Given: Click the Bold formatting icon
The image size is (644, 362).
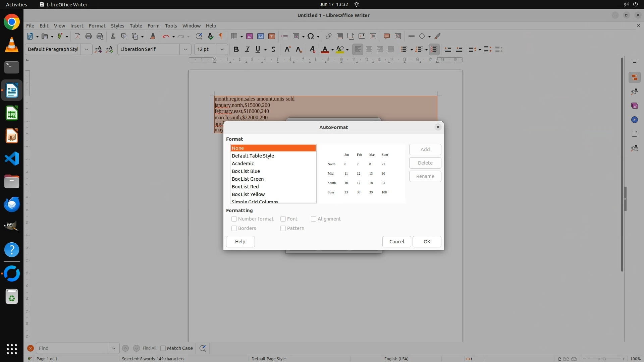Looking at the screenshot, I should [x=236, y=49].
